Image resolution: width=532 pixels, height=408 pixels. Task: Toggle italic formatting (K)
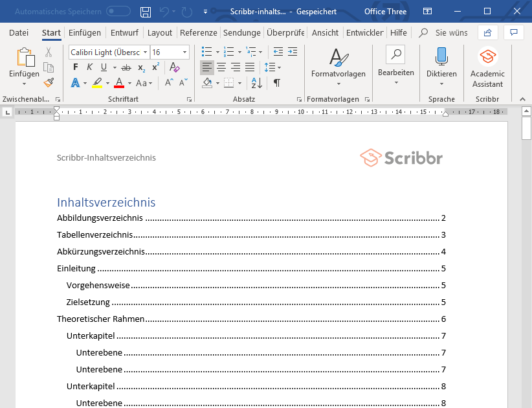pyautogui.click(x=89, y=67)
